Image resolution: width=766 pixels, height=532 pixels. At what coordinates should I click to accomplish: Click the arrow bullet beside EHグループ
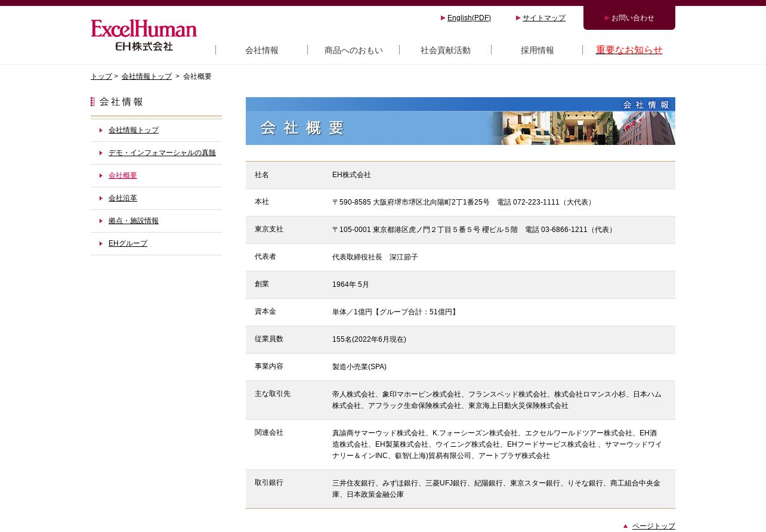coord(101,243)
